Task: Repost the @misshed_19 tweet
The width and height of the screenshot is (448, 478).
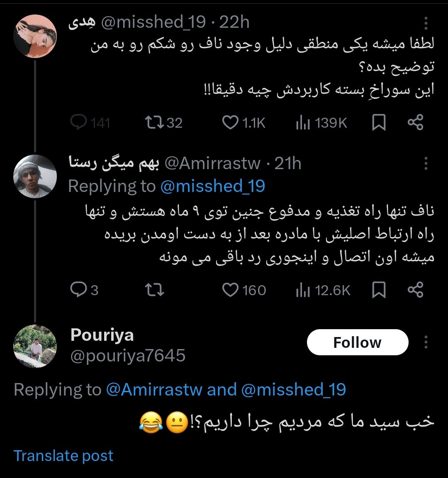Action: pos(154,123)
